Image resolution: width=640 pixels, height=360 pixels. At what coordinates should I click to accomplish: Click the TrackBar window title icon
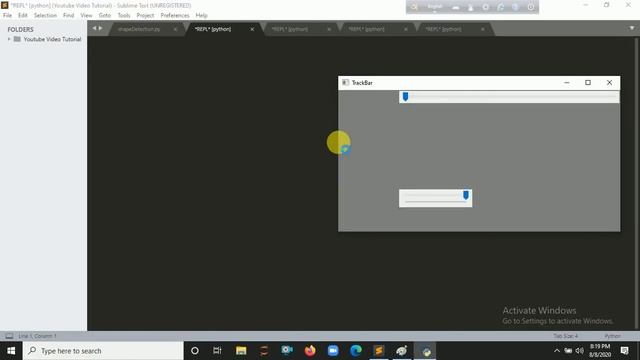point(345,82)
